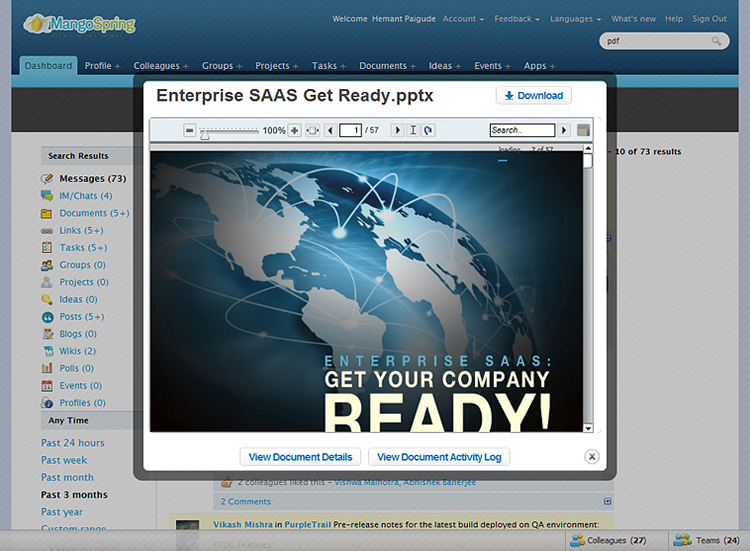Image resolution: width=750 pixels, height=551 pixels.
Task: Expand plus next to Documents tab
Action: pos(413,66)
